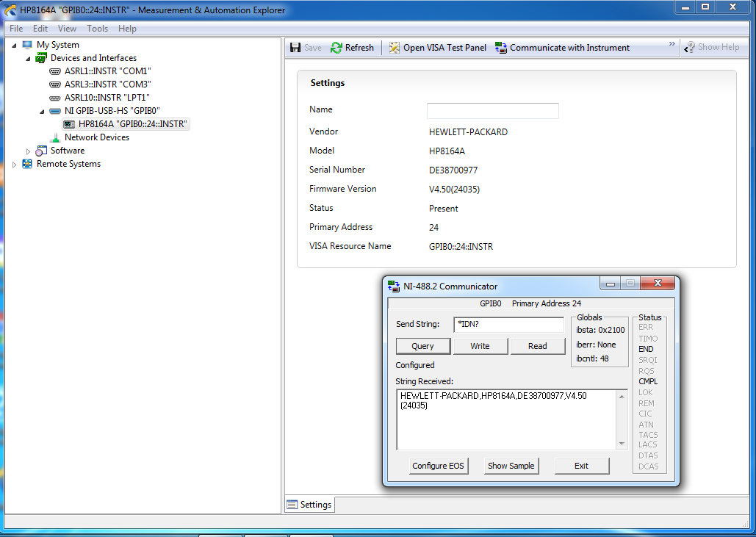756x537 pixels.
Task: Click the firmware version V4.50(24035) value
Action: 454,190
